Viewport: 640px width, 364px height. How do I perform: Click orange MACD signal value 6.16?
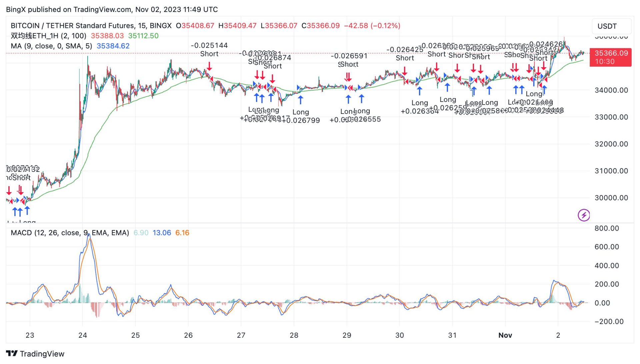point(182,233)
